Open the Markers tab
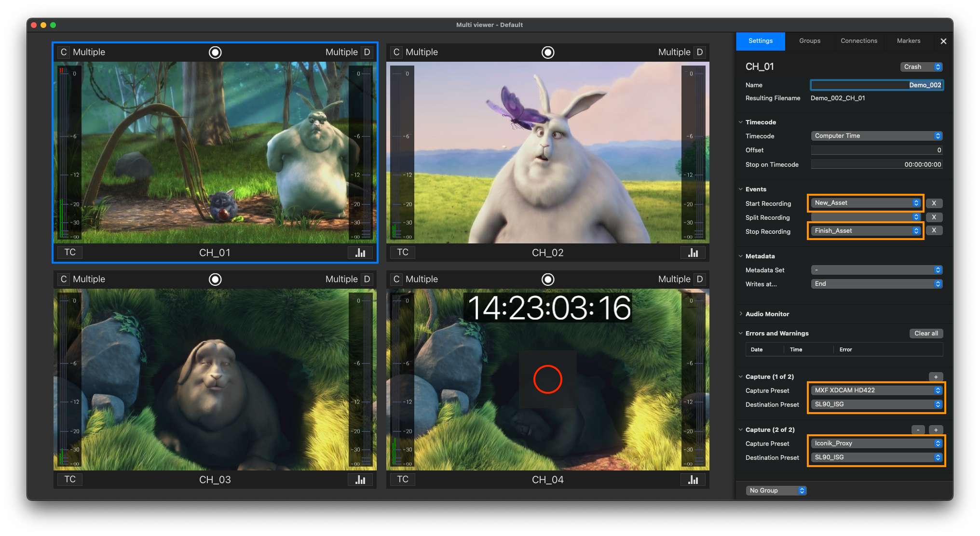 pos(909,41)
